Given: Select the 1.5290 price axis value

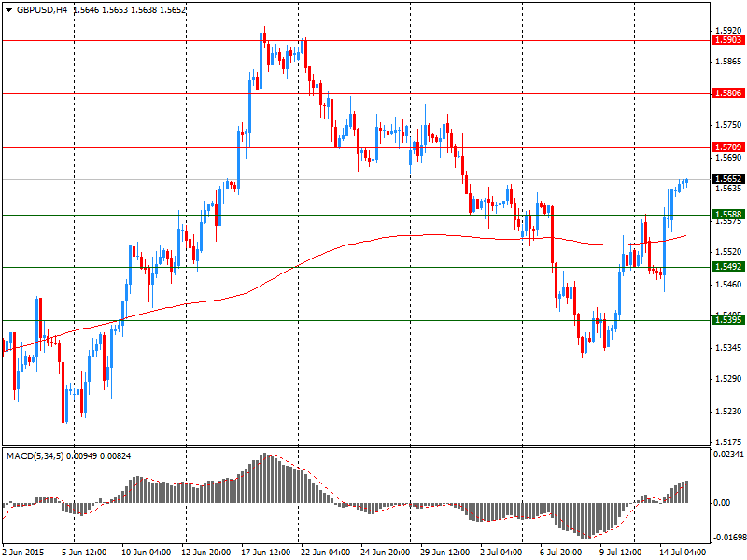Looking at the screenshot, I should coord(728,379).
